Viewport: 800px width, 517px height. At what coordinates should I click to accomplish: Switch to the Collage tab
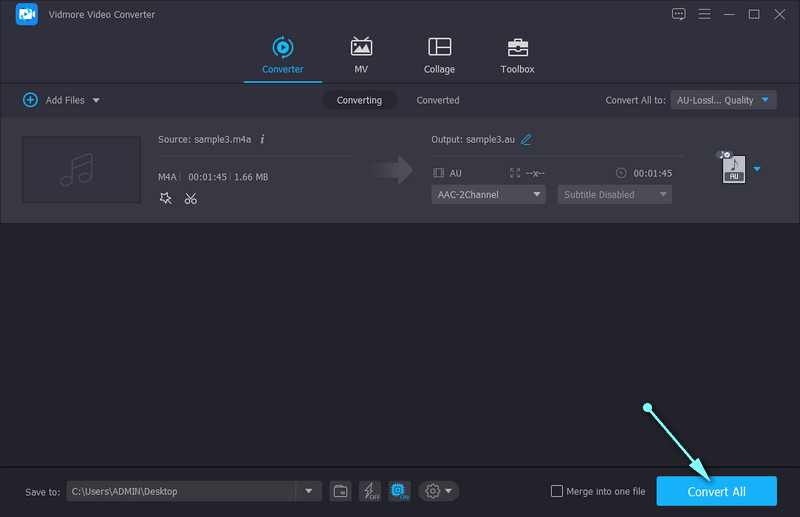[439, 56]
